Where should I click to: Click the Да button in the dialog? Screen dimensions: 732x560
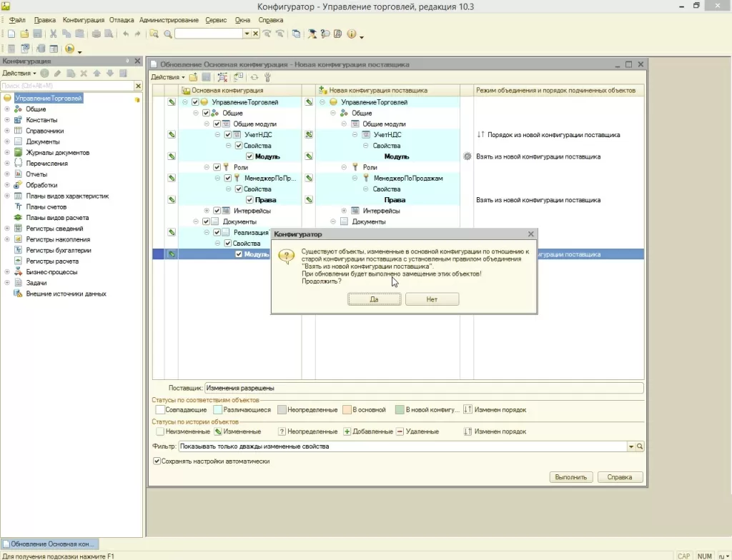(374, 299)
